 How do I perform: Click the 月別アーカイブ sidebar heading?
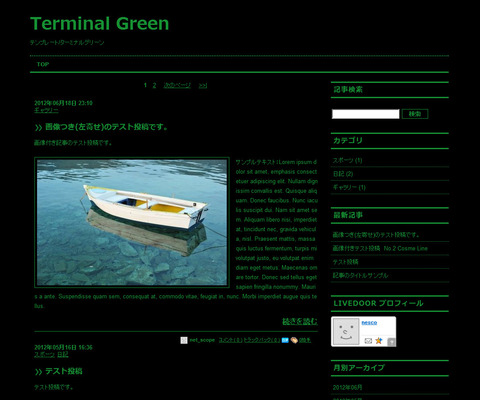(359, 368)
